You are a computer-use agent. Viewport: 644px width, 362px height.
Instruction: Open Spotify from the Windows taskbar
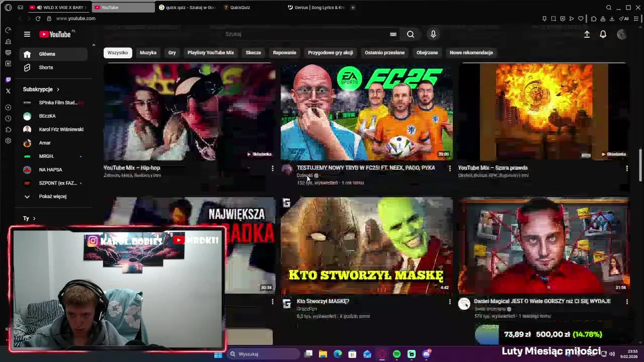point(396,354)
